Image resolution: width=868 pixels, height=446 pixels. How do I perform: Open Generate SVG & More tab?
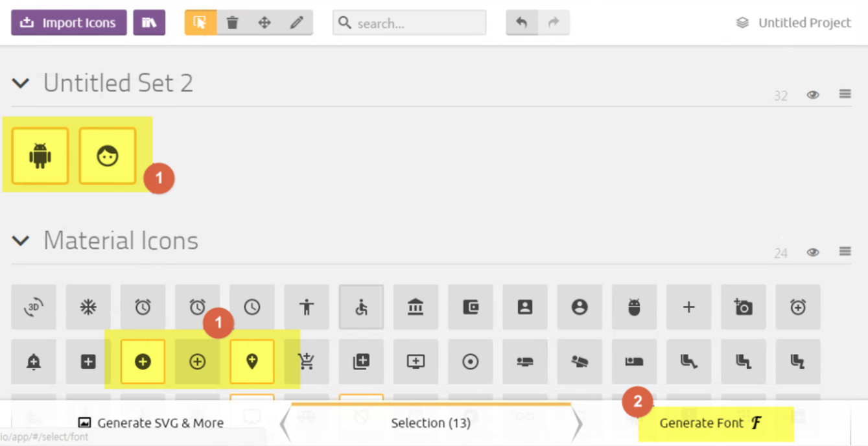point(151,423)
